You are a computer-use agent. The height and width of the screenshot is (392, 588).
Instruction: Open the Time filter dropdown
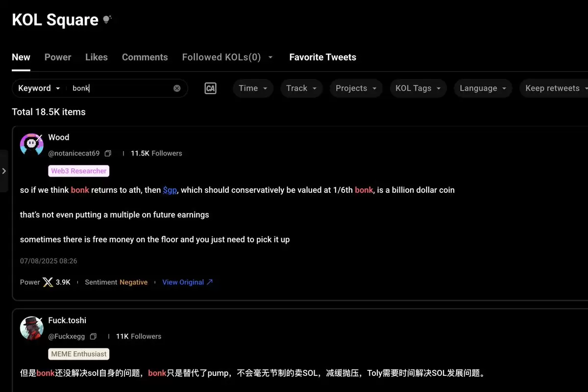point(253,88)
